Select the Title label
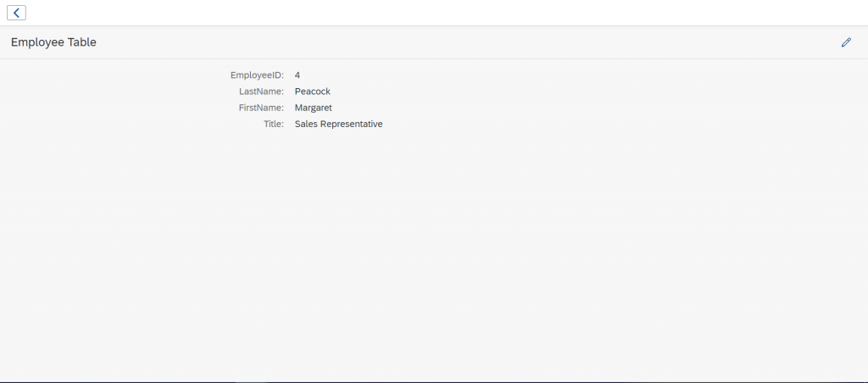This screenshot has height=383, width=868. click(274, 124)
